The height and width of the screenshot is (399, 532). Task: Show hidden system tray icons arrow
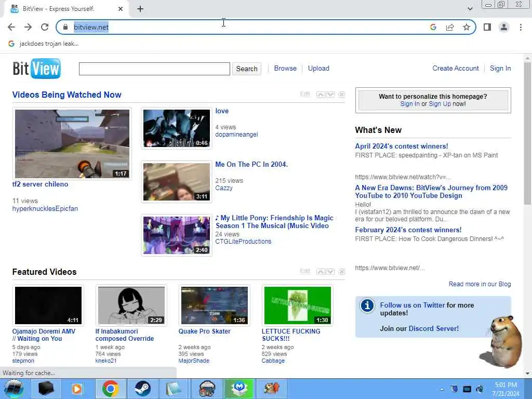[442, 389]
